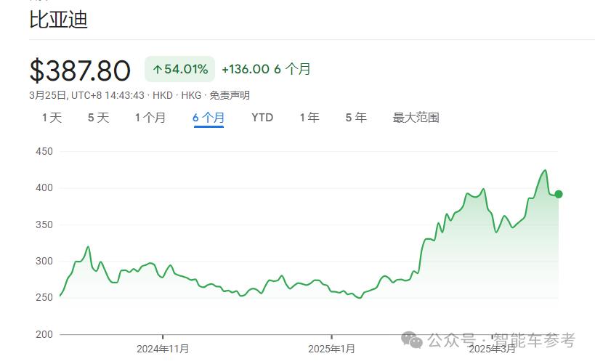The height and width of the screenshot is (364, 595).
Task: Click the 450 y-axis label
Action: click(44, 151)
